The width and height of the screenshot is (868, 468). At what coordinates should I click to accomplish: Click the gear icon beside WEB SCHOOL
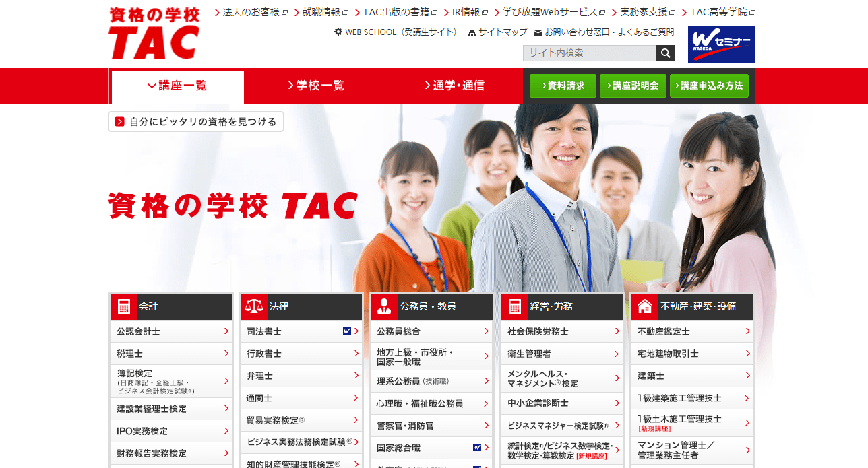[337, 32]
